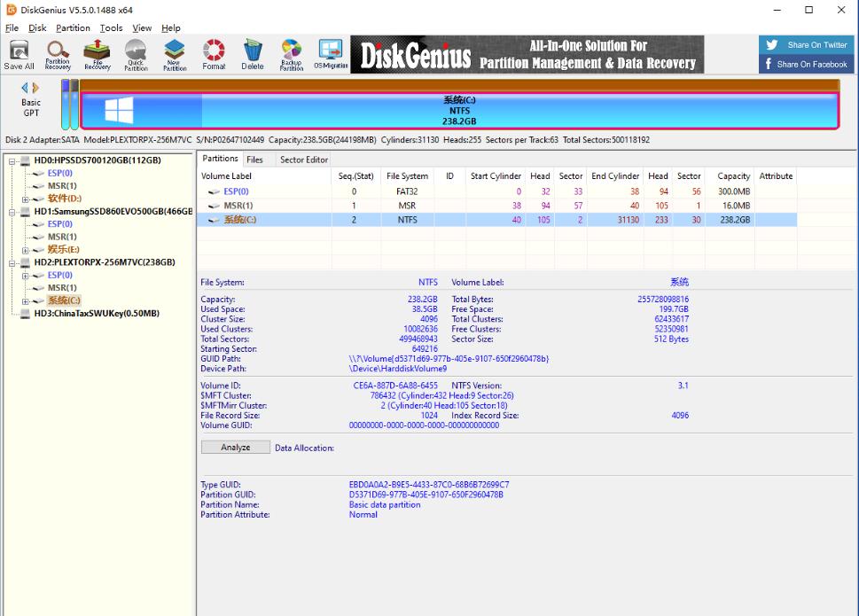Open the Partition menu
Viewport: 859px width, 616px height.
pos(73,27)
